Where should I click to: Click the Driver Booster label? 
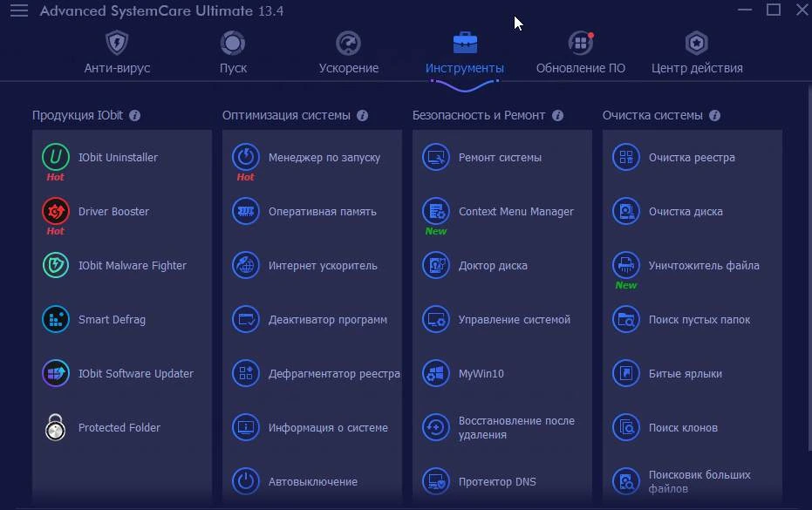(113, 211)
